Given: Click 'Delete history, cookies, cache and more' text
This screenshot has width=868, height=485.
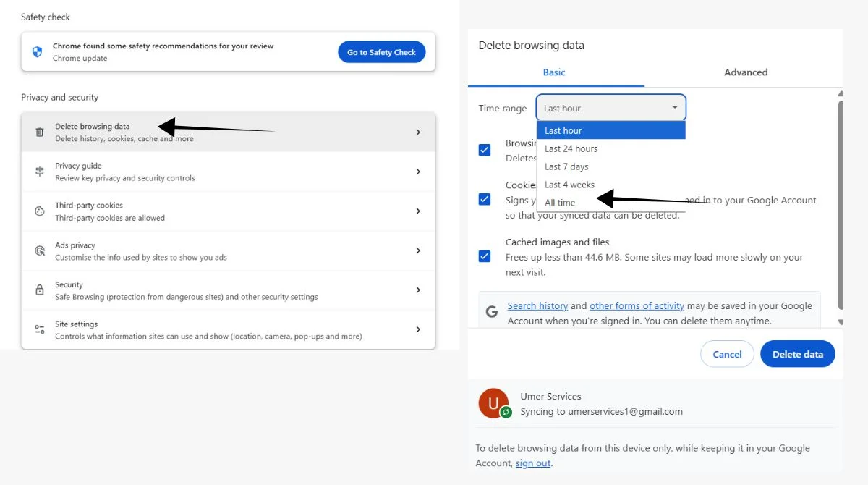Looking at the screenshot, I should 124,139.
